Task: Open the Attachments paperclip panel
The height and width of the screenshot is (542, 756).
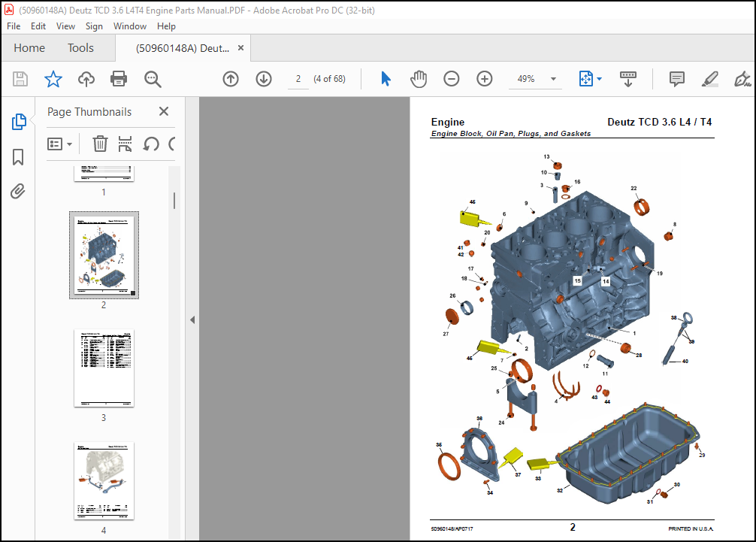Action: point(18,192)
